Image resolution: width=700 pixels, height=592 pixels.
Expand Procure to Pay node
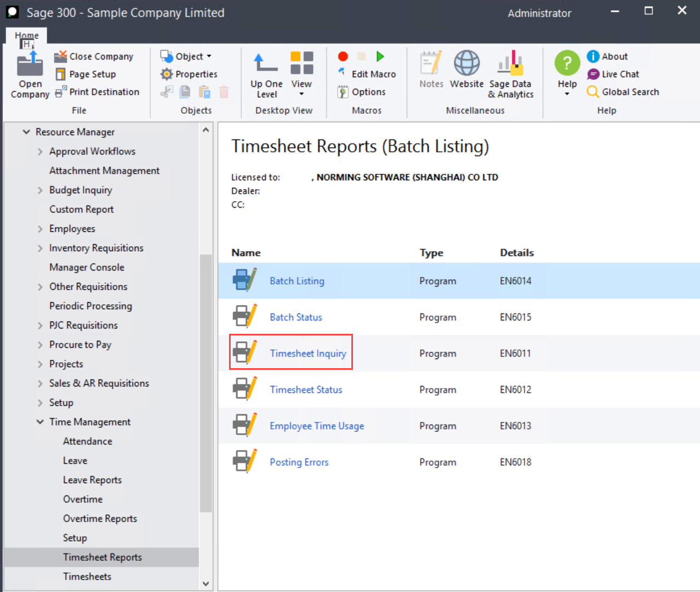point(40,345)
